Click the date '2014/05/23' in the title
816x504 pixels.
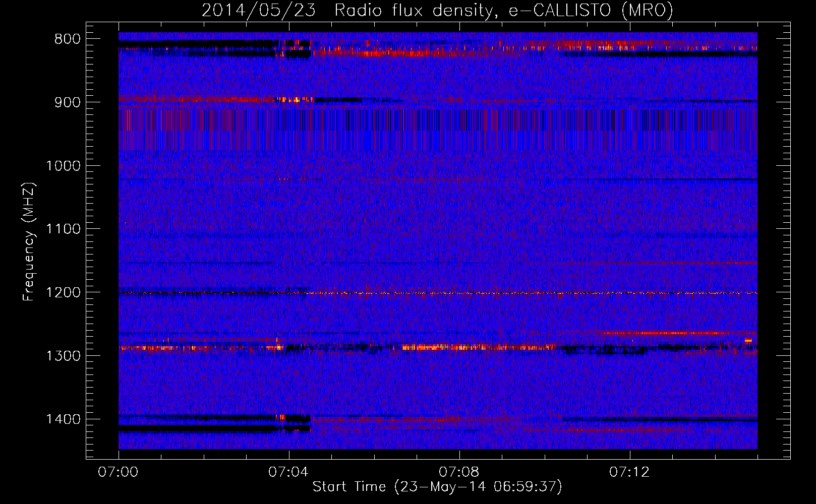click(x=259, y=11)
